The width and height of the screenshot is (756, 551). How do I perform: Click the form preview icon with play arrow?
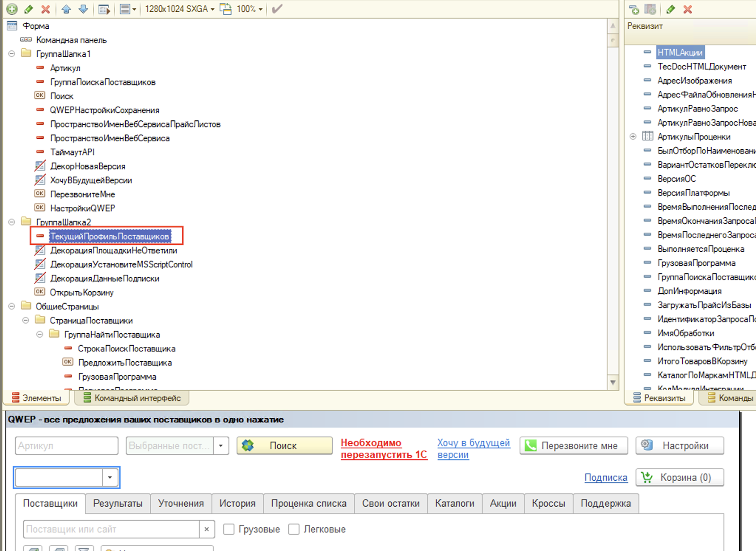[x=104, y=9]
